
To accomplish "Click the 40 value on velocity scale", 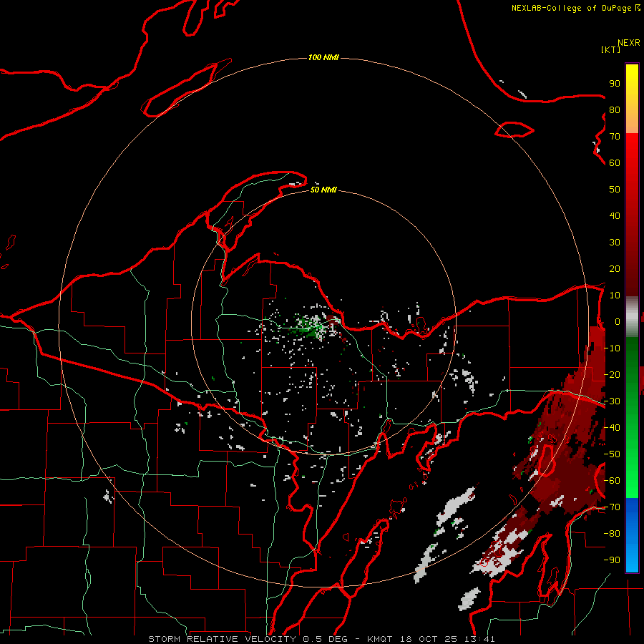I will point(615,216).
